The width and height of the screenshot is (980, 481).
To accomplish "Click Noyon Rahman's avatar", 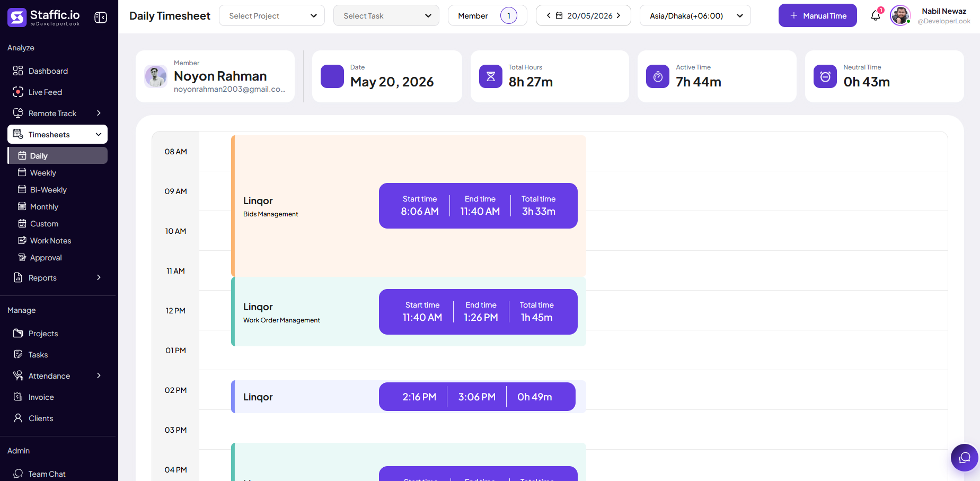I will (156, 76).
